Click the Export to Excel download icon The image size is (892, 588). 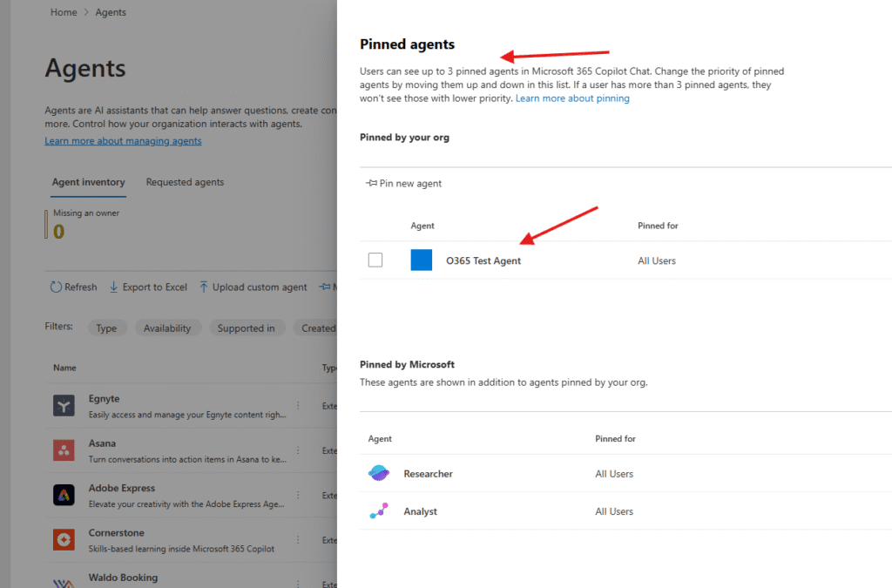click(x=114, y=287)
